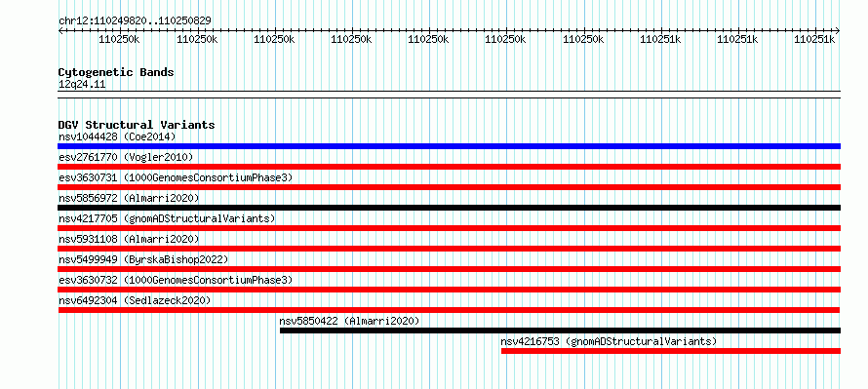
Task: Click the red nsv6492304 variant bar
Action: [x=449, y=310]
